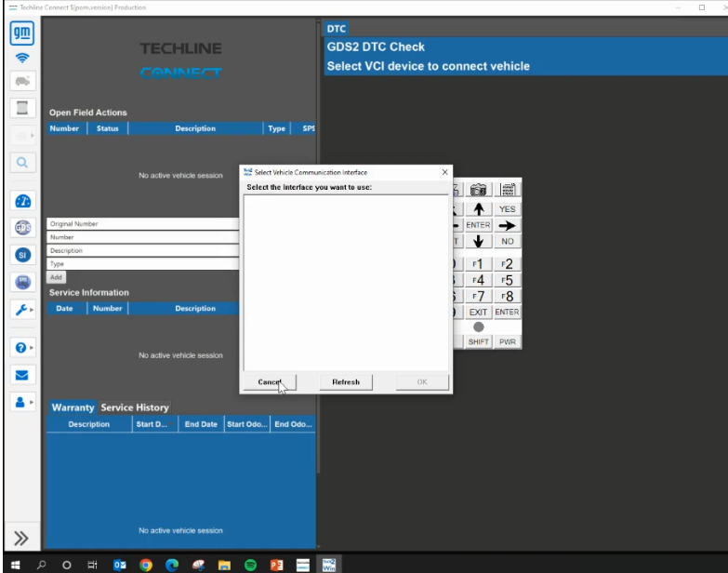Click the ENTER key beside EXIT

(x=507, y=312)
